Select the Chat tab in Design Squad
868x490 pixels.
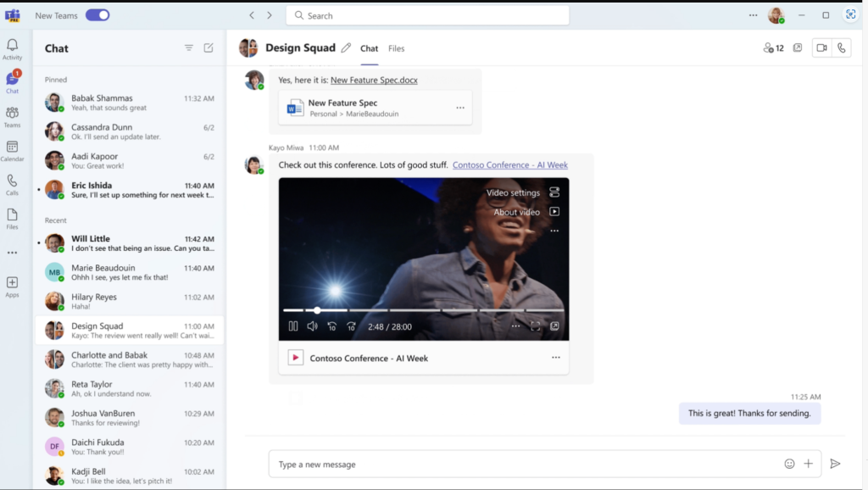pyautogui.click(x=370, y=48)
